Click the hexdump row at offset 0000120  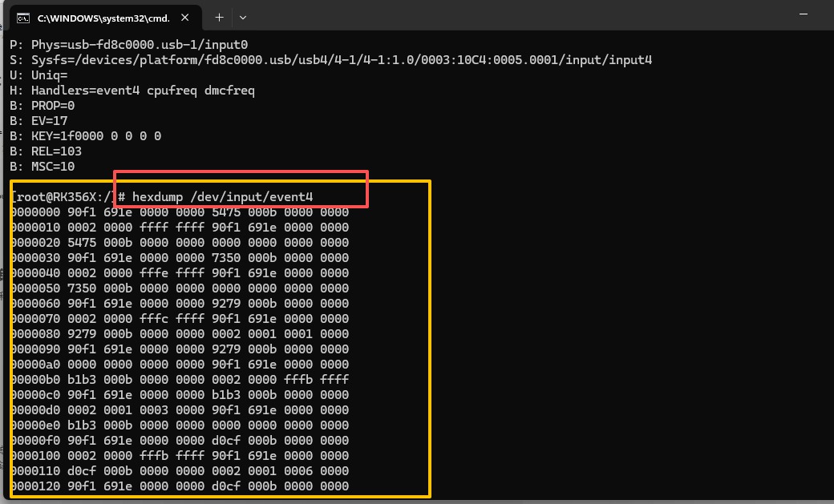pos(180,486)
